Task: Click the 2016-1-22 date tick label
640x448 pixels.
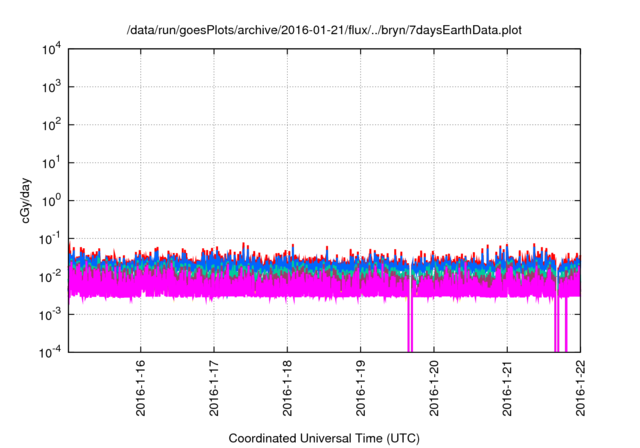Action: [580, 388]
